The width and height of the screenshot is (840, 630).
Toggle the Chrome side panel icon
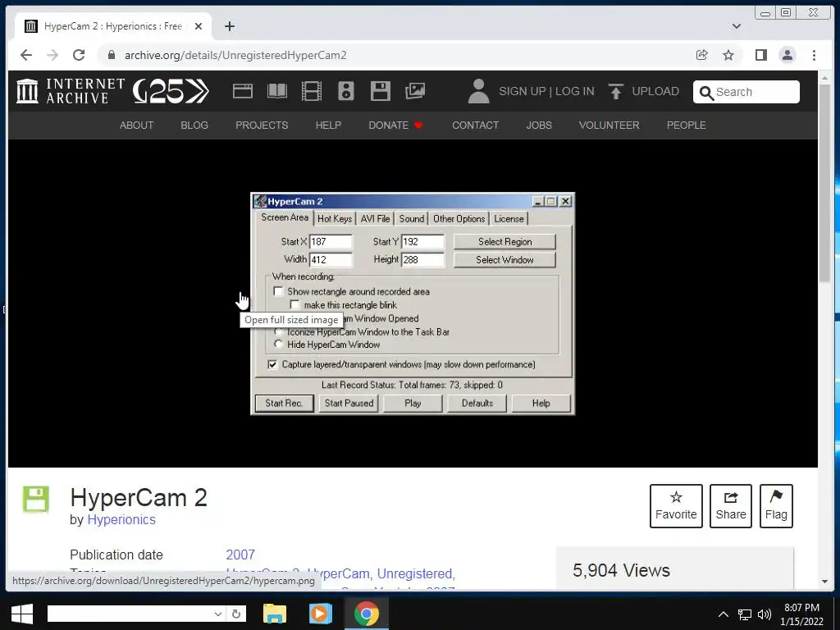tap(761, 55)
